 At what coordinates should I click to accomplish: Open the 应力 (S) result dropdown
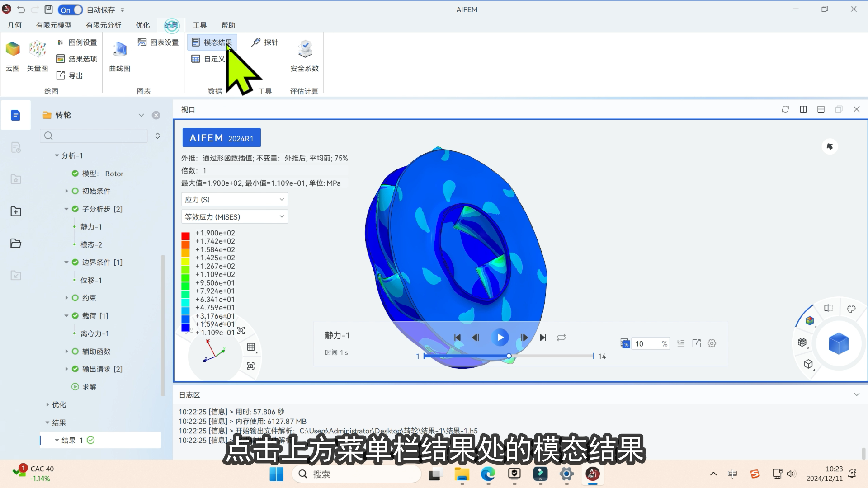(x=234, y=199)
